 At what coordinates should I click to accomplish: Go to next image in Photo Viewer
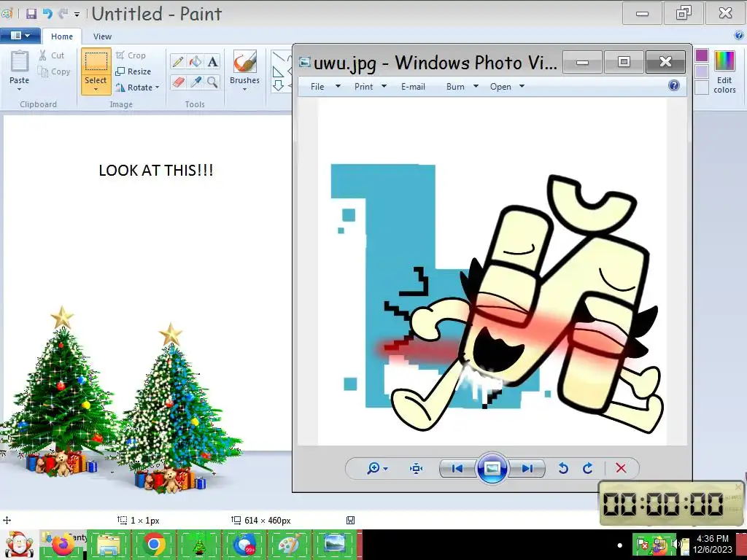point(527,469)
